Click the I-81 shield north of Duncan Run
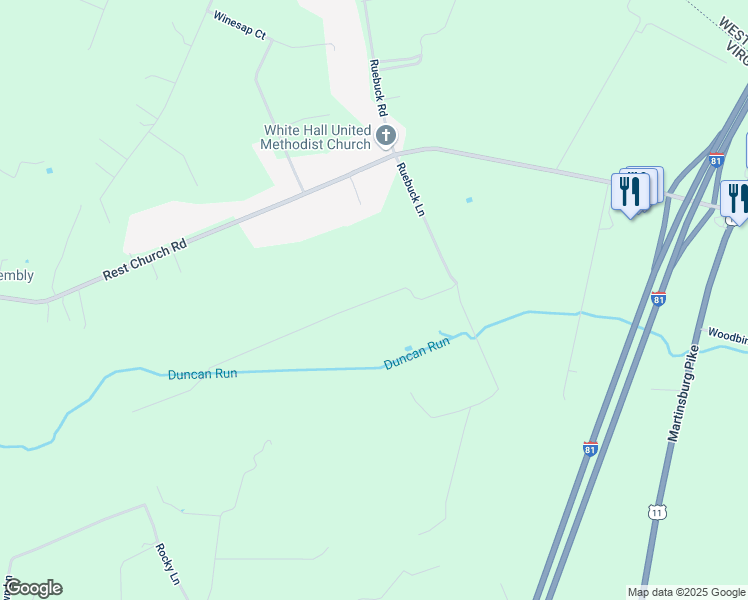 click(658, 299)
